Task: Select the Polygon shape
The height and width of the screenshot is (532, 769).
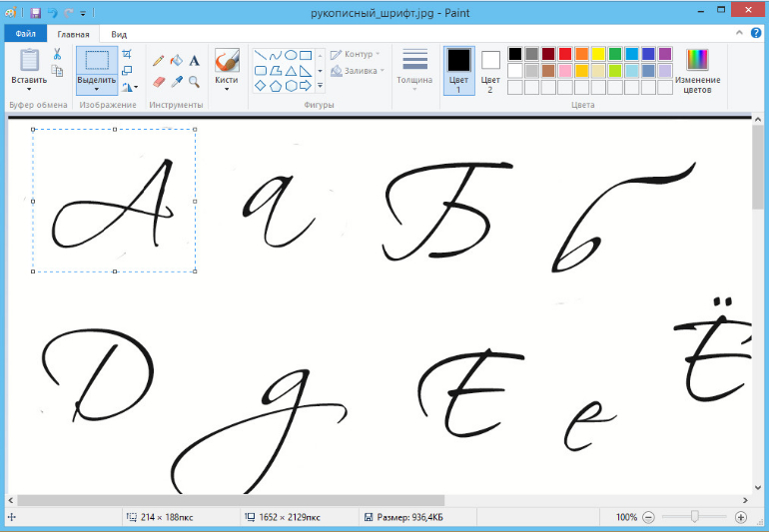Action: pyautogui.click(x=276, y=71)
